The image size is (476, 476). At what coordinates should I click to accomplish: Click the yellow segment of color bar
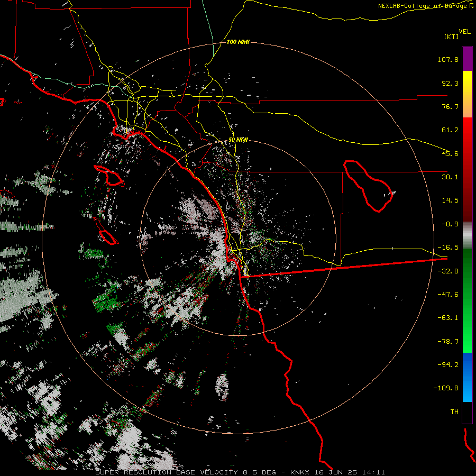click(467, 83)
